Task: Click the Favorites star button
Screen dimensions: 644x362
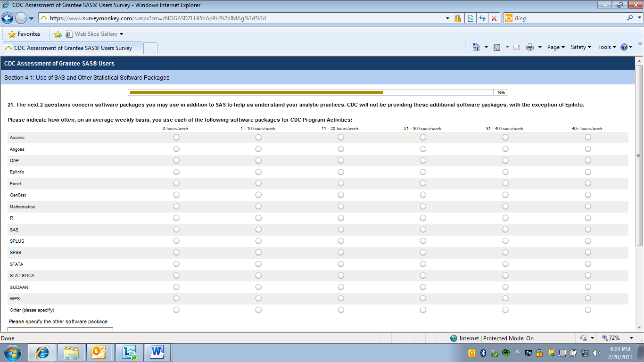Action: click(25, 34)
